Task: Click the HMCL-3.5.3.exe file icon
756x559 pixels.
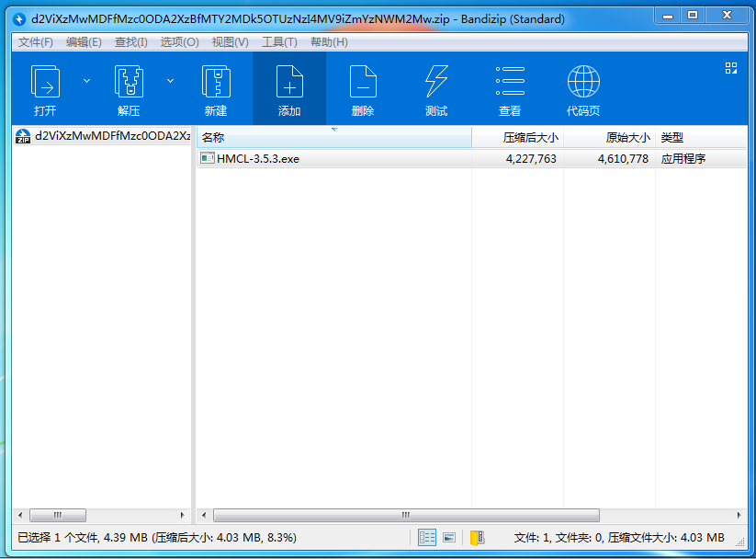Action: pos(208,158)
